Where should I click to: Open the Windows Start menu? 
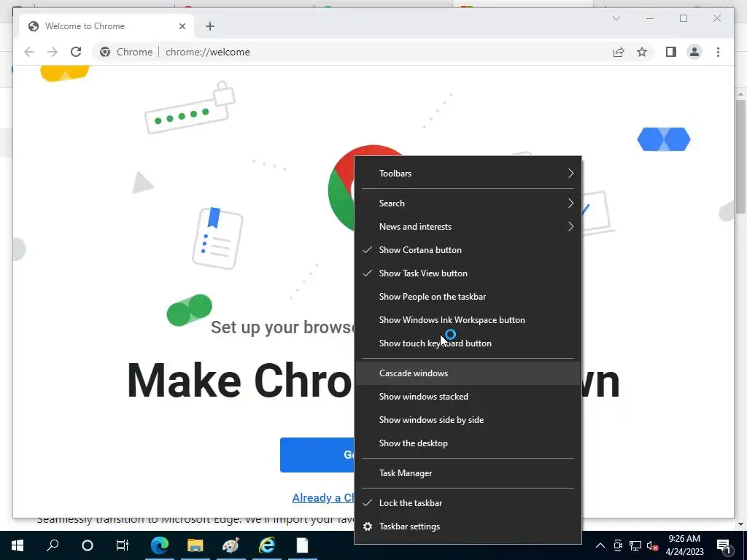pos(18,545)
